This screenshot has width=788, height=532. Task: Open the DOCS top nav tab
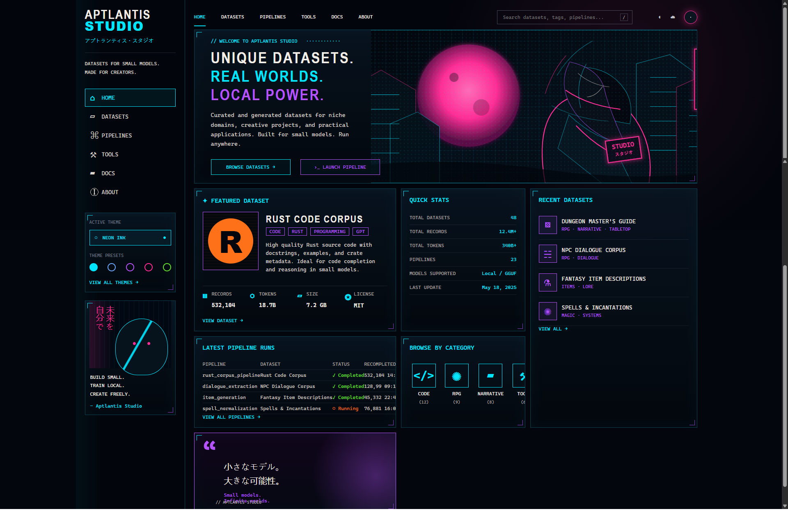[x=337, y=17]
